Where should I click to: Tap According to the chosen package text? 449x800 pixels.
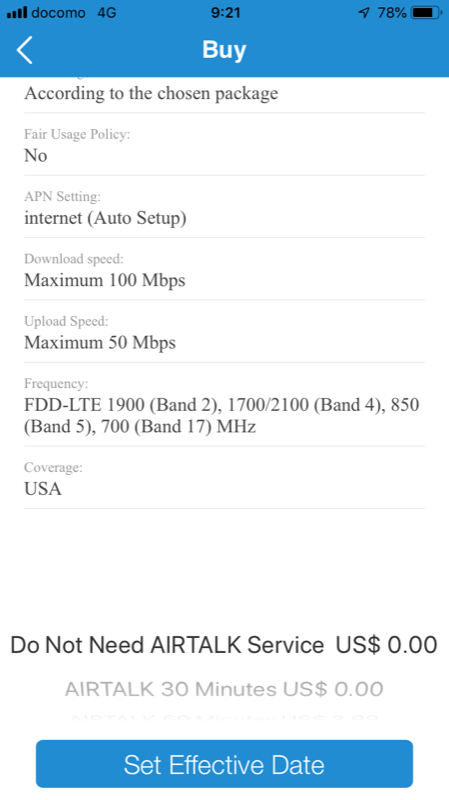151,93
